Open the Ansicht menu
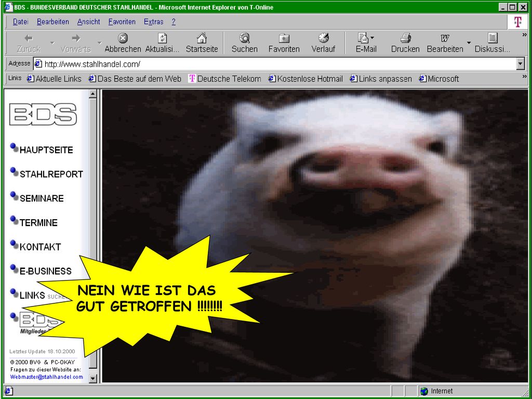The image size is (532, 399). (88, 22)
